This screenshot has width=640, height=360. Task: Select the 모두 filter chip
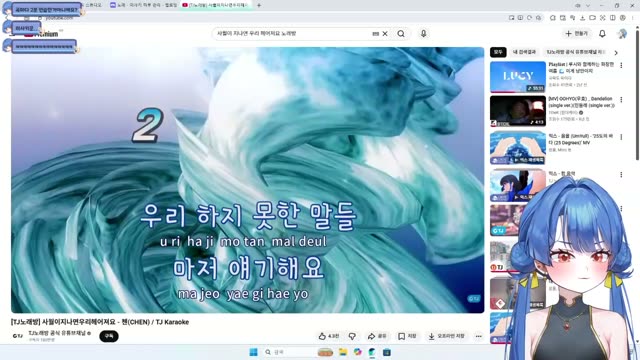pos(498,52)
